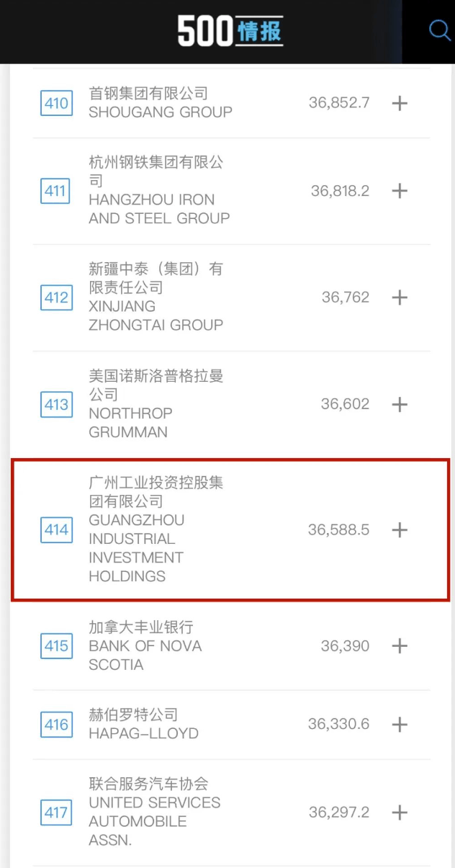The image size is (455, 868).
Task: Click the rank 414 badge
Action: (x=56, y=530)
